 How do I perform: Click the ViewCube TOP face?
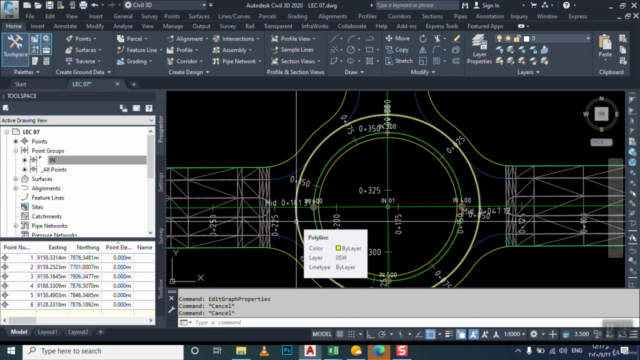tap(601, 114)
